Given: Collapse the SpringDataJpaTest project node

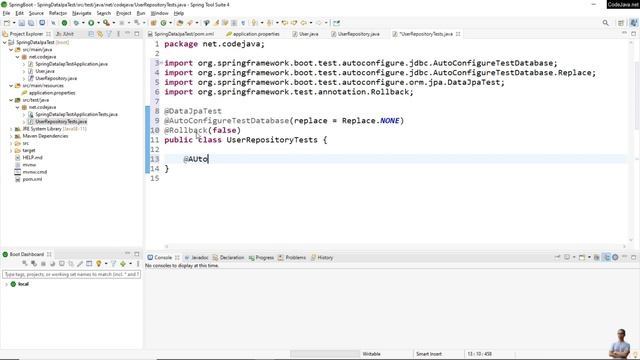Looking at the screenshot, I should [4, 42].
